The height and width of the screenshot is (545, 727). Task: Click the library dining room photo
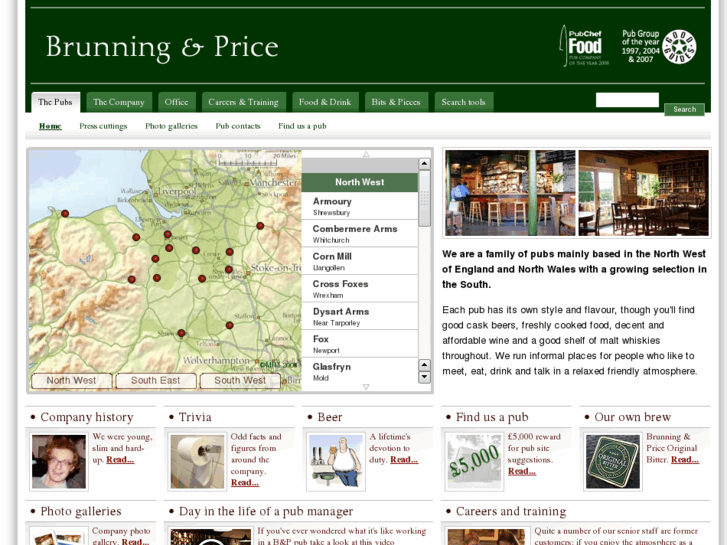(x=644, y=193)
